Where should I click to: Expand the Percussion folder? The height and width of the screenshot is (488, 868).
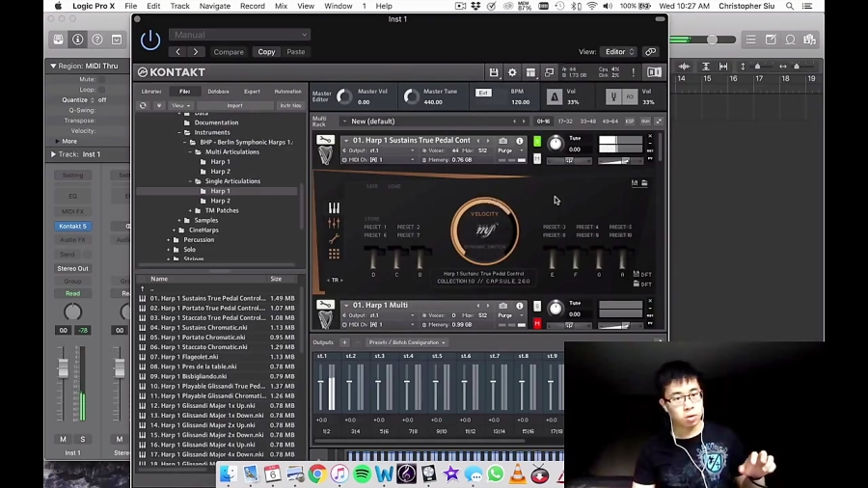[x=169, y=239]
